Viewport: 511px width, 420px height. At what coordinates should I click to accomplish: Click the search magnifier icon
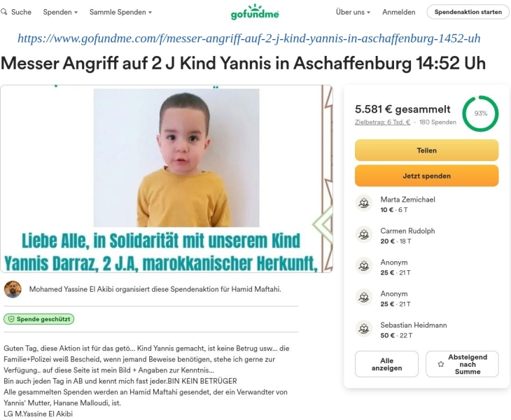(3, 12)
